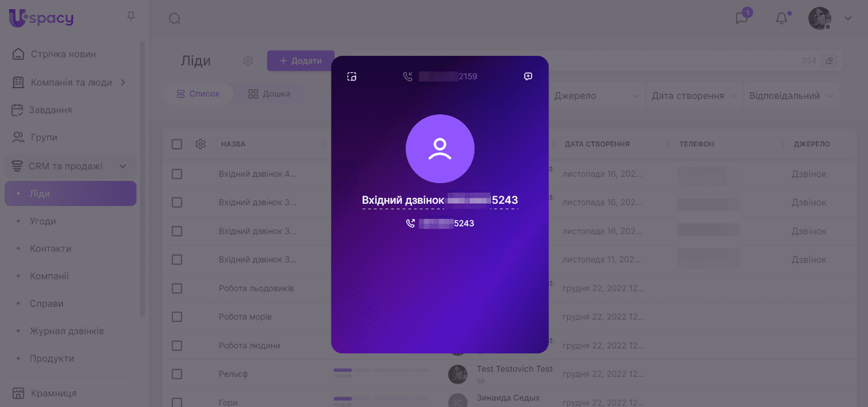Open the Джерело filter dropdown
The width and height of the screenshot is (868, 407).
pos(596,96)
